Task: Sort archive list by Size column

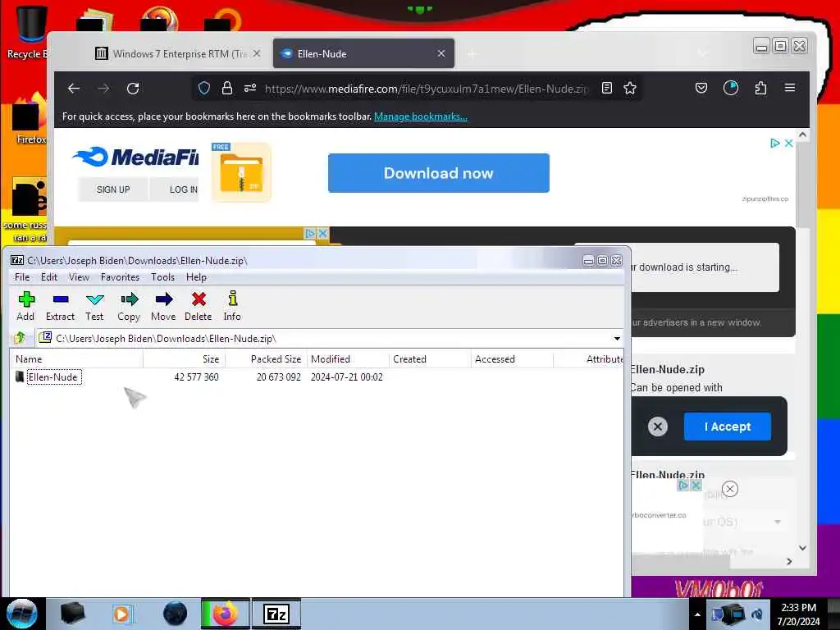Action: (x=185, y=359)
